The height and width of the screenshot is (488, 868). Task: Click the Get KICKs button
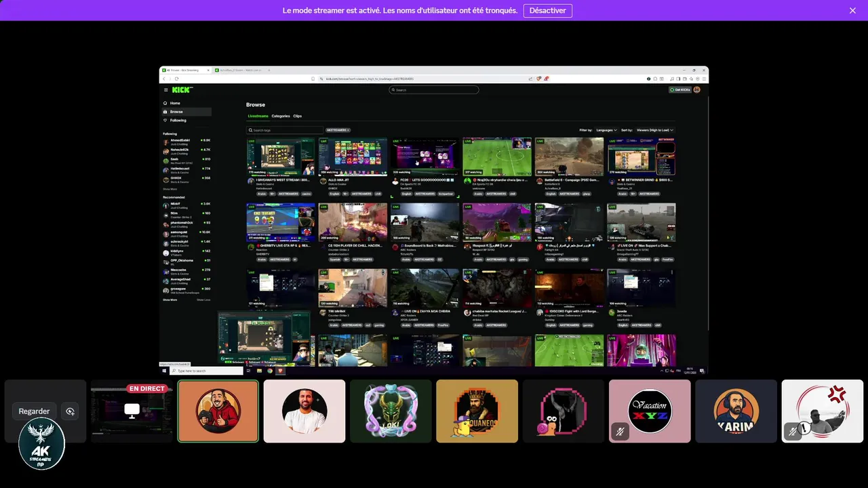pos(680,90)
